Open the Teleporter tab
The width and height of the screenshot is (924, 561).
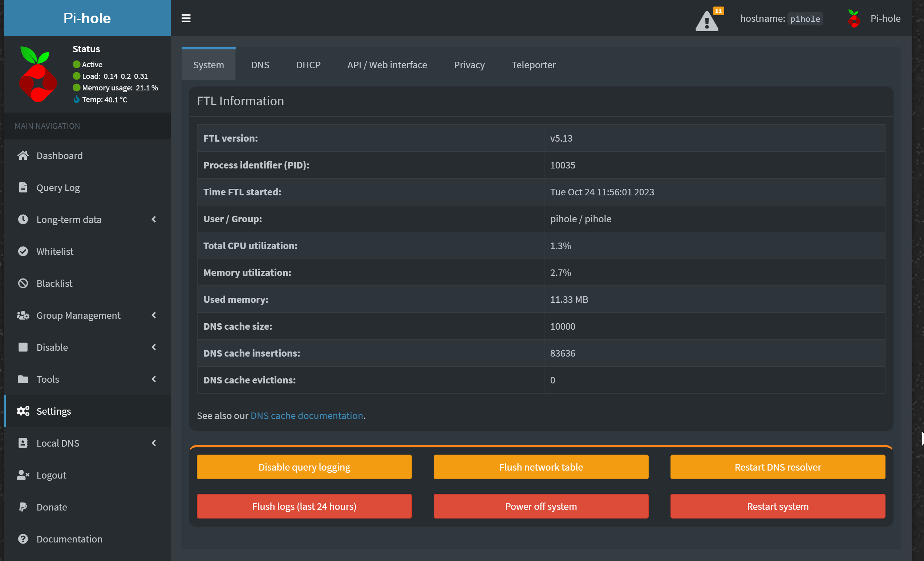[533, 65]
